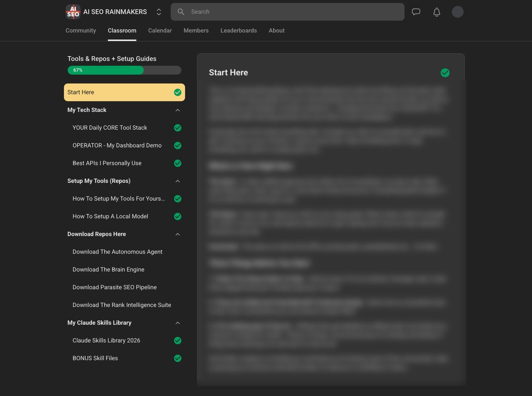Open the YOUR Daily CORE Tool Stack lesson
Viewport: 532px width, 396px height.
click(110, 128)
